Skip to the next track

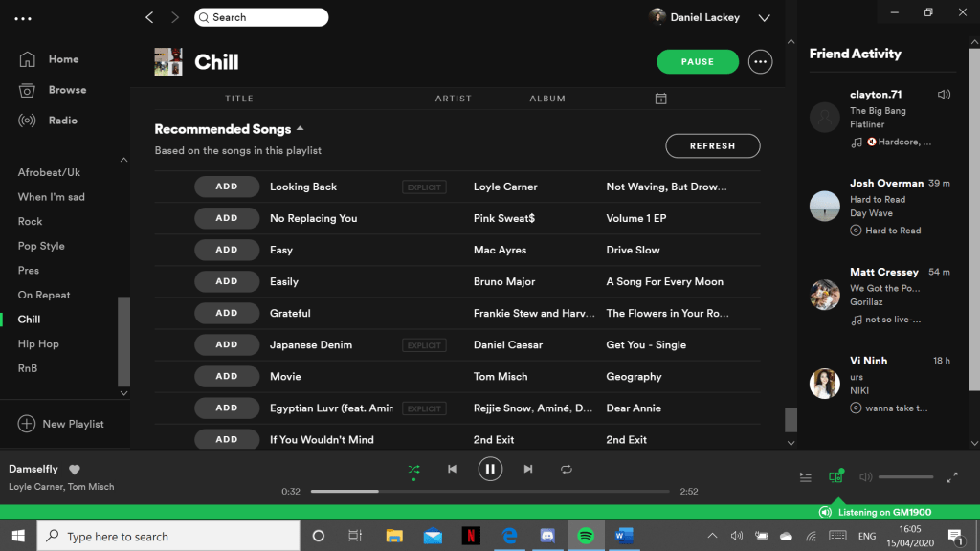click(527, 469)
